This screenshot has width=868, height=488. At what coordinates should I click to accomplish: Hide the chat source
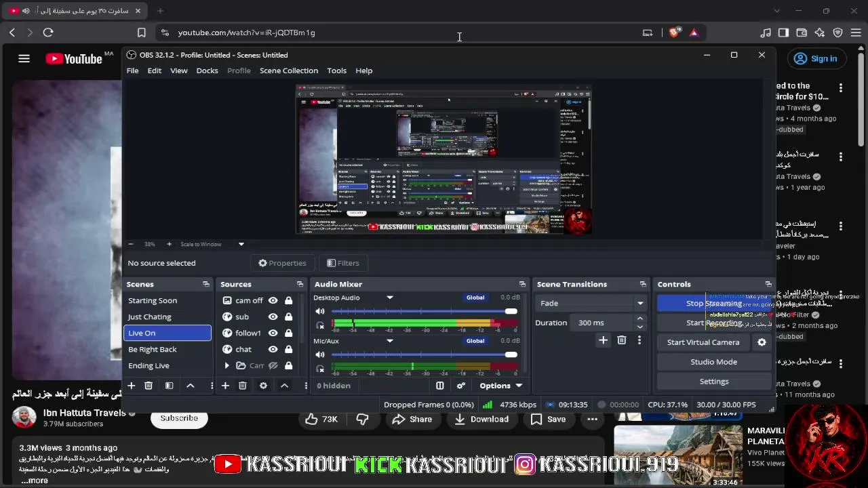(273, 349)
